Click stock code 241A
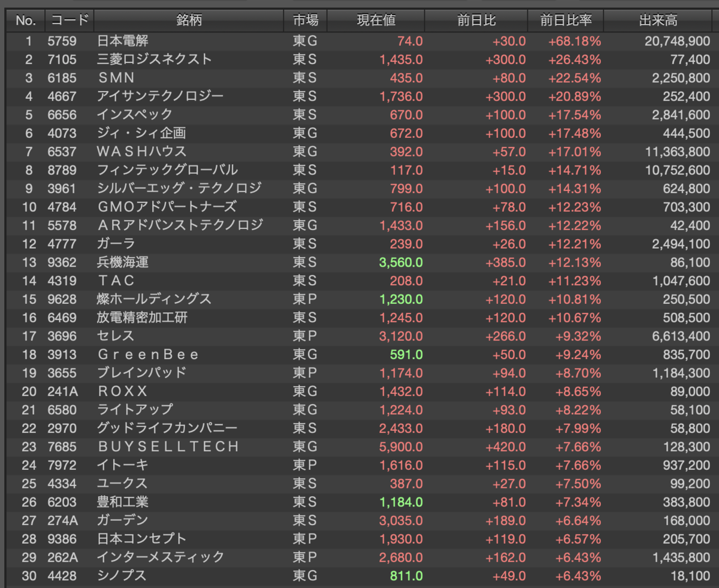The width and height of the screenshot is (719, 588). [62, 391]
